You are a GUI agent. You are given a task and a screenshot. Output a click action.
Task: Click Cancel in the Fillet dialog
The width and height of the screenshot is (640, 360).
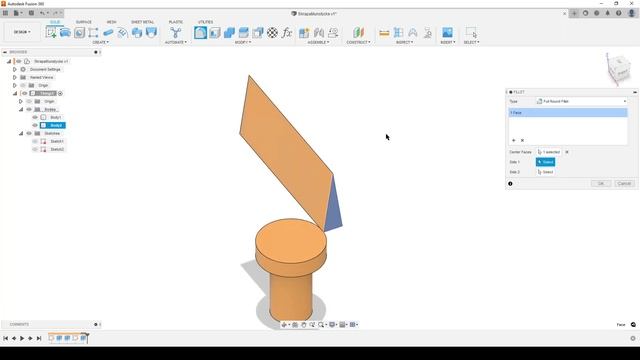624,184
